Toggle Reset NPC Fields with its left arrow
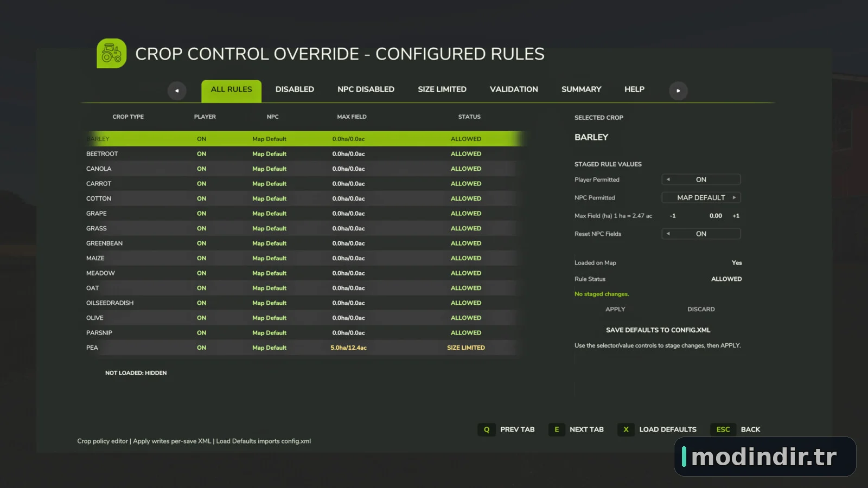The height and width of the screenshot is (488, 868). point(668,234)
